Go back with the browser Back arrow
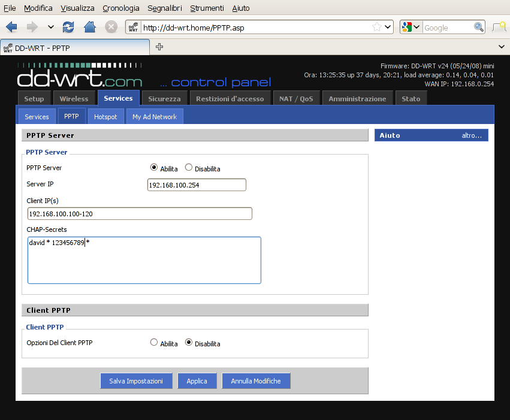The image size is (510, 420). (x=11, y=26)
